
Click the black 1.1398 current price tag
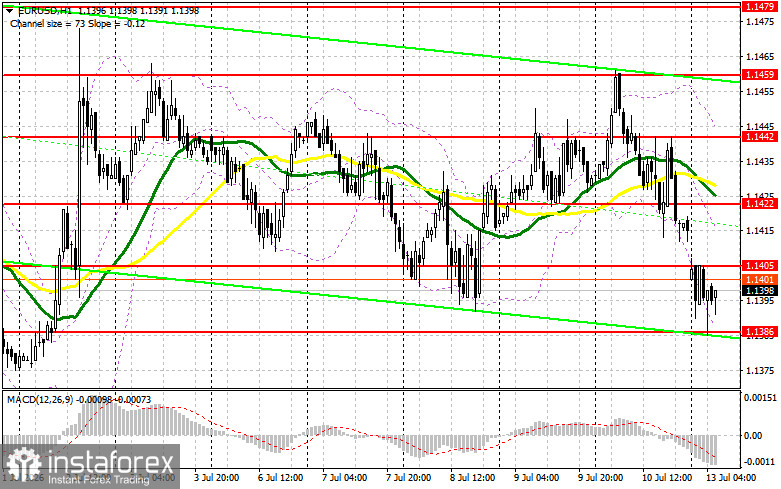coord(759,290)
